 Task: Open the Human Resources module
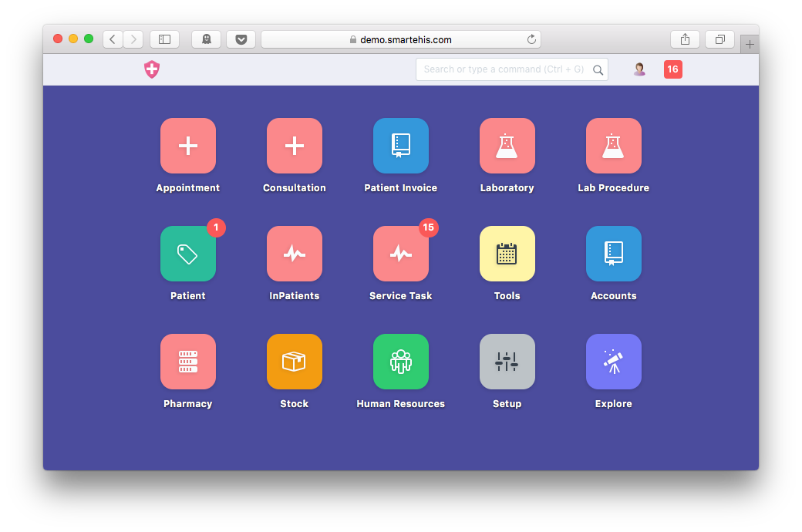point(400,362)
